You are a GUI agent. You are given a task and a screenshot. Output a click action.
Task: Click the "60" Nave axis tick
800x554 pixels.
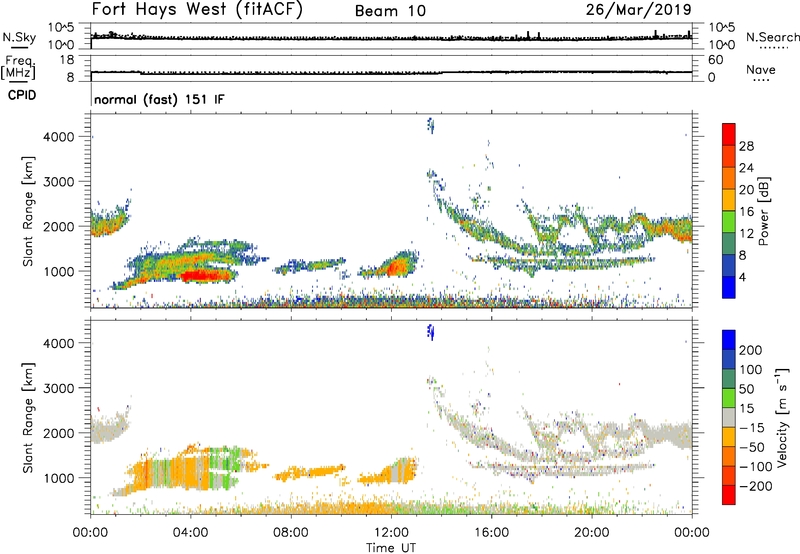716,60
